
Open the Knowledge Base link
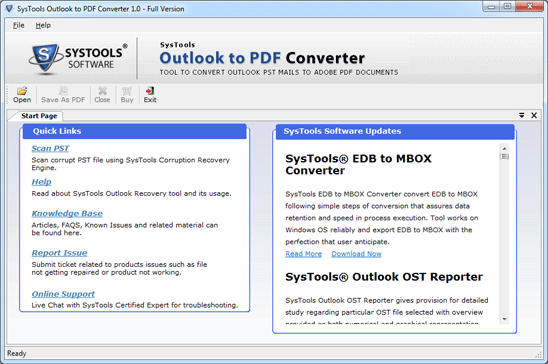pos(67,213)
